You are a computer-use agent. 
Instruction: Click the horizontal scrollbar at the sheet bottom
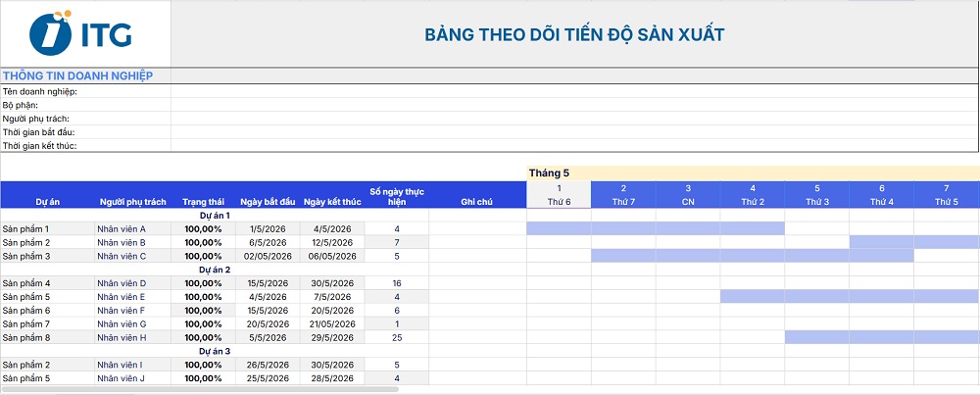coord(200,389)
